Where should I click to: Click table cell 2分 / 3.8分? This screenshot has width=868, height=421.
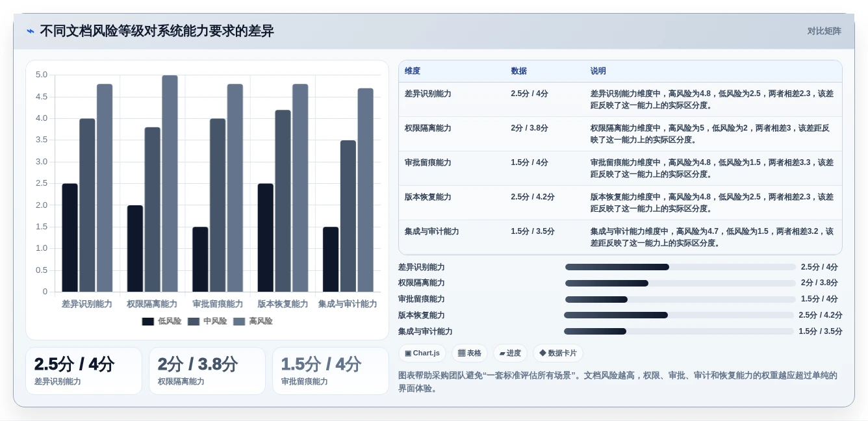(529, 128)
